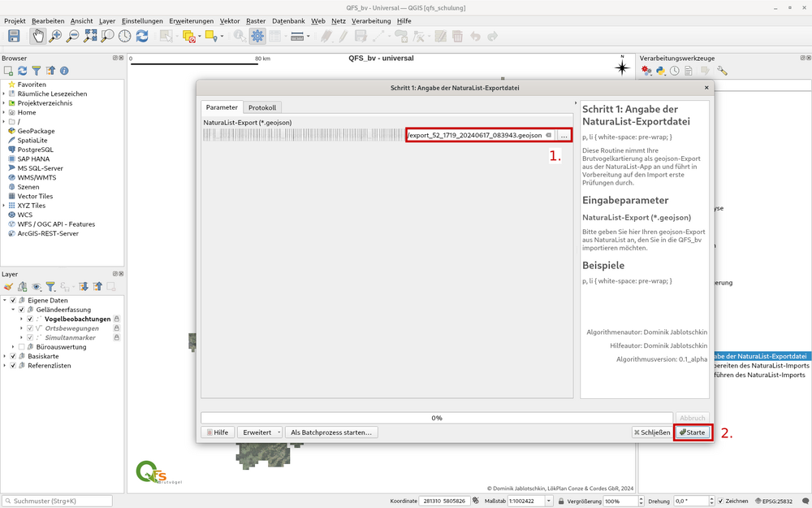The image size is (812, 508).
Task: Select the Parameter tab
Action: [x=222, y=107]
